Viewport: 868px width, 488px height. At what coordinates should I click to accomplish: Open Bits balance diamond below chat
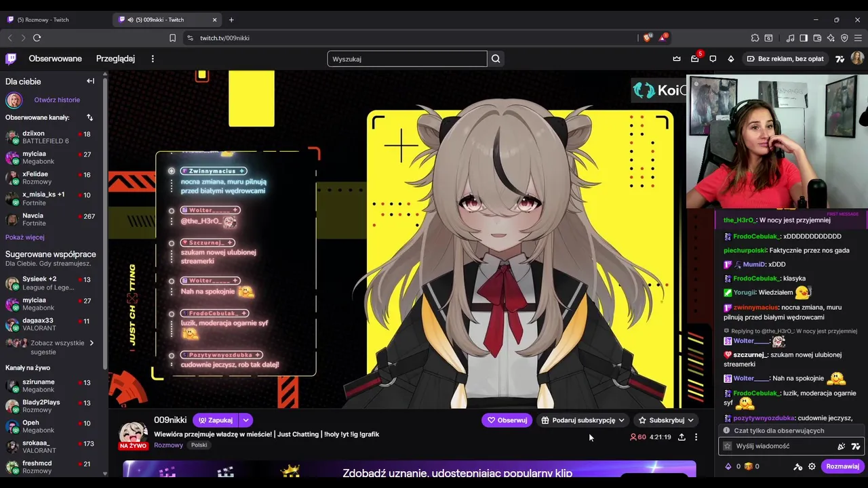(728, 466)
